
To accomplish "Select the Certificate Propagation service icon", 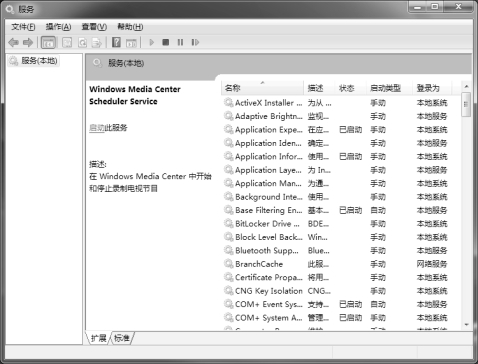I will pyautogui.click(x=228, y=277).
